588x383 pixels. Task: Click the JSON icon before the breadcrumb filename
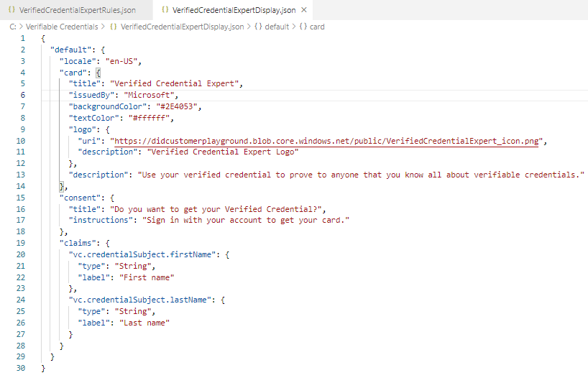pyautogui.click(x=114, y=27)
